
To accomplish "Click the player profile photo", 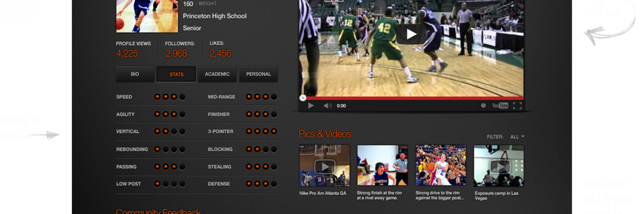I will pyautogui.click(x=147, y=16).
